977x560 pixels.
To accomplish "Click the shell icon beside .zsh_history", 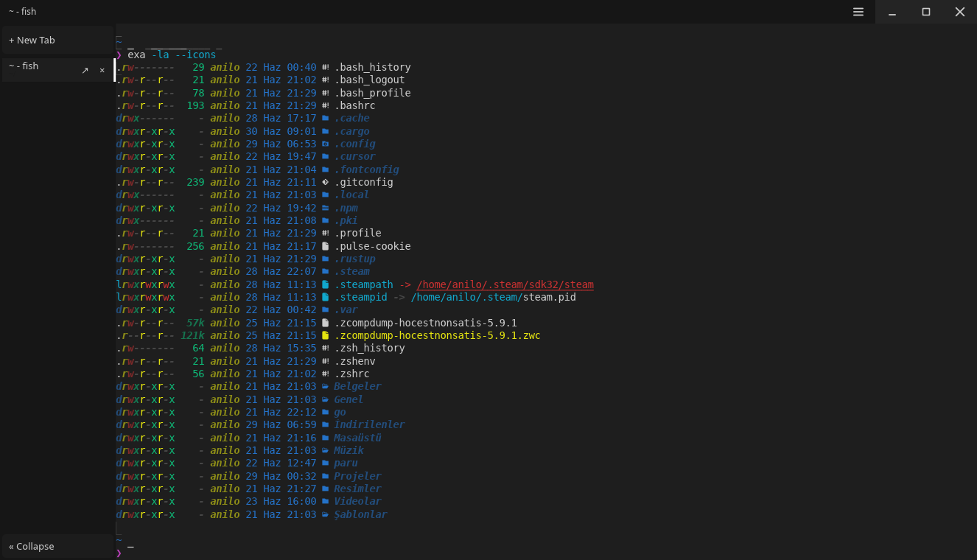I will (x=325, y=348).
